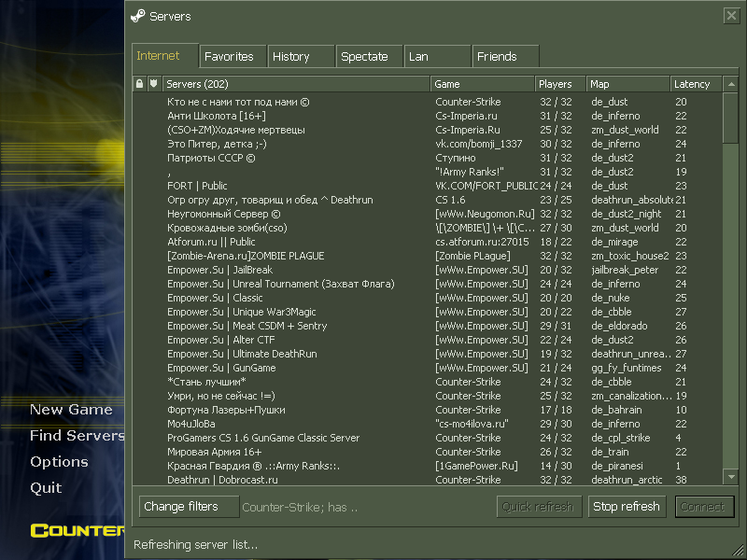Select server 'Atforum.ru || Public'
This screenshot has width=747, height=560.
428,242
